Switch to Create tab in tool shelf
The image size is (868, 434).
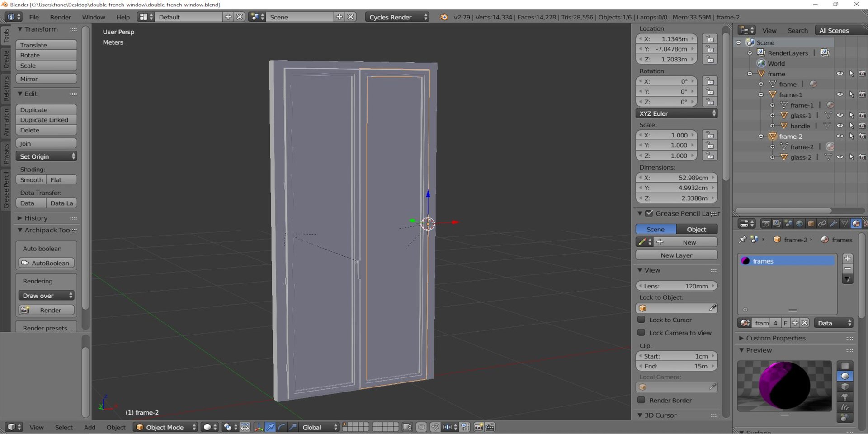pyautogui.click(x=6, y=59)
